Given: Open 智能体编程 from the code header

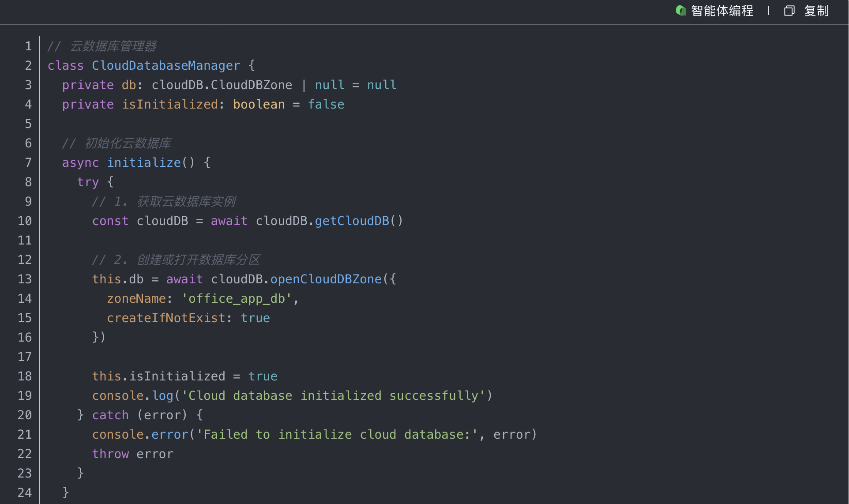Looking at the screenshot, I should [722, 11].
